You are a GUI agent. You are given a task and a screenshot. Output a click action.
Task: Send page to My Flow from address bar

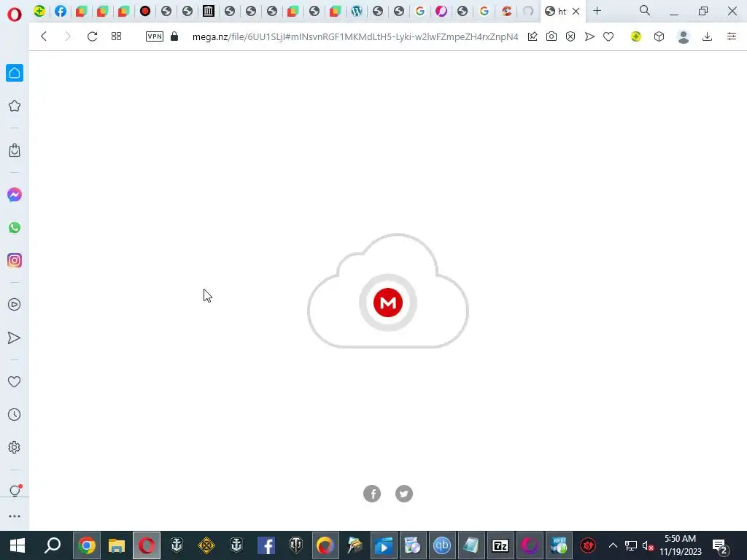(x=589, y=36)
